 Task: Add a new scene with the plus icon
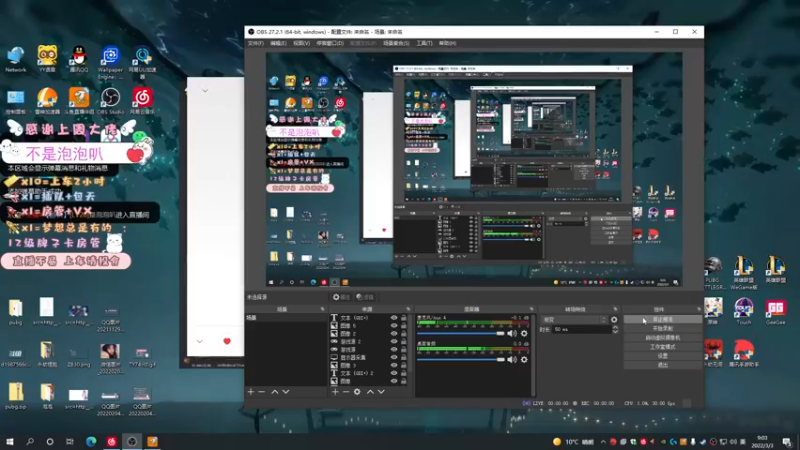[251, 392]
